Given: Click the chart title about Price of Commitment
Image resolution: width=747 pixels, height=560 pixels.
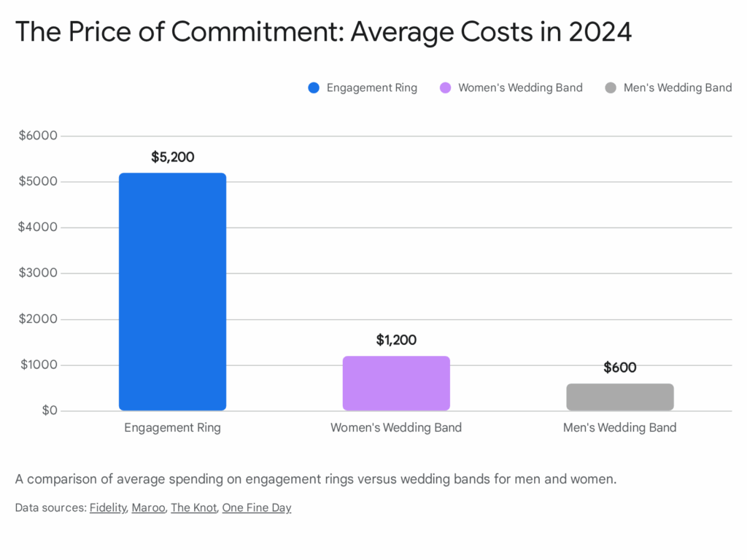Looking at the screenshot, I should pyautogui.click(x=323, y=33).
